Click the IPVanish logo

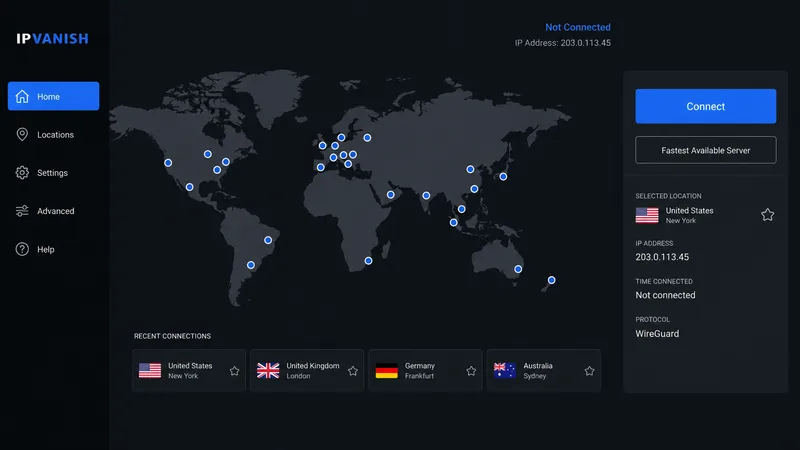click(52, 39)
